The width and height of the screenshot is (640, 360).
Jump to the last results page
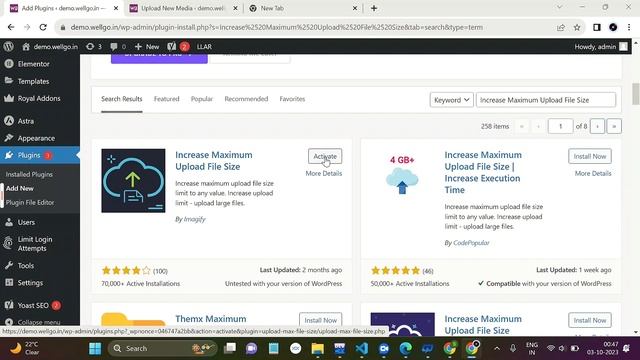pyautogui.click(x=614, y=126)
